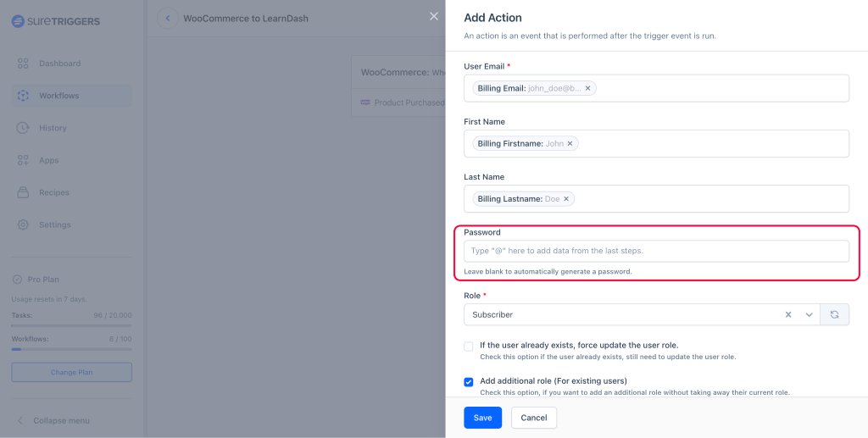Viewport: 868px width, 438px height.
Task: Uncheck Add additional role option
Action: [469, 382]
